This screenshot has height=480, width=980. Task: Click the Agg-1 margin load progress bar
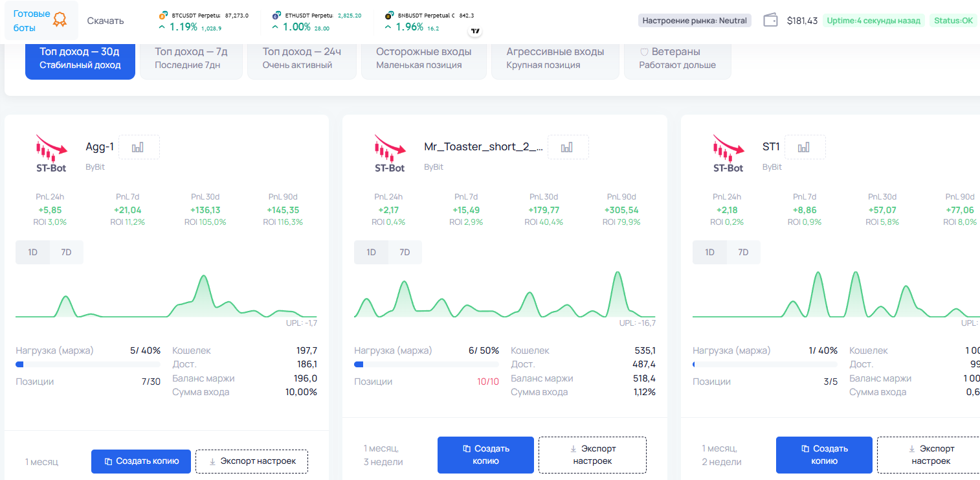(88, 365)
